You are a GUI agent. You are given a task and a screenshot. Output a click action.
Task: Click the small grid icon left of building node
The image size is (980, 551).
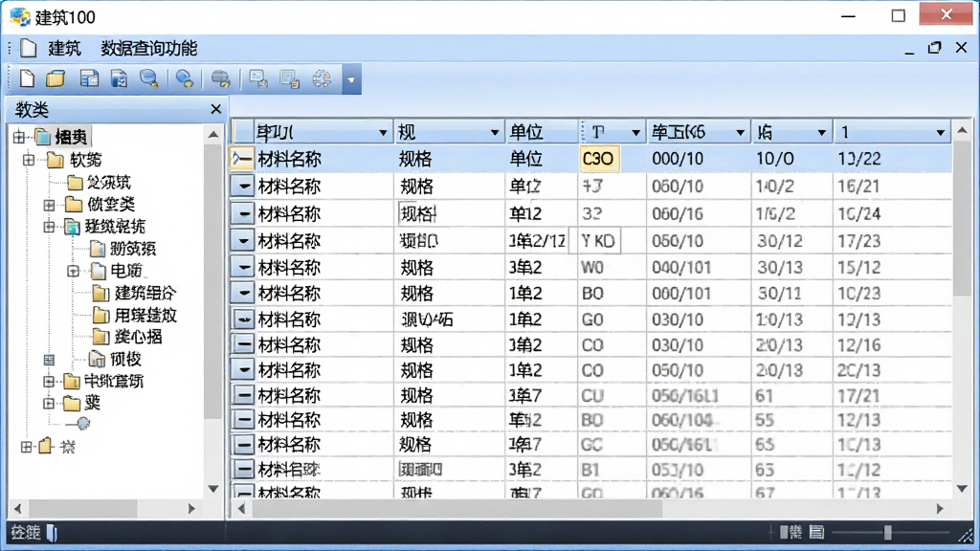pyautogui.click(x=49, y=360)
